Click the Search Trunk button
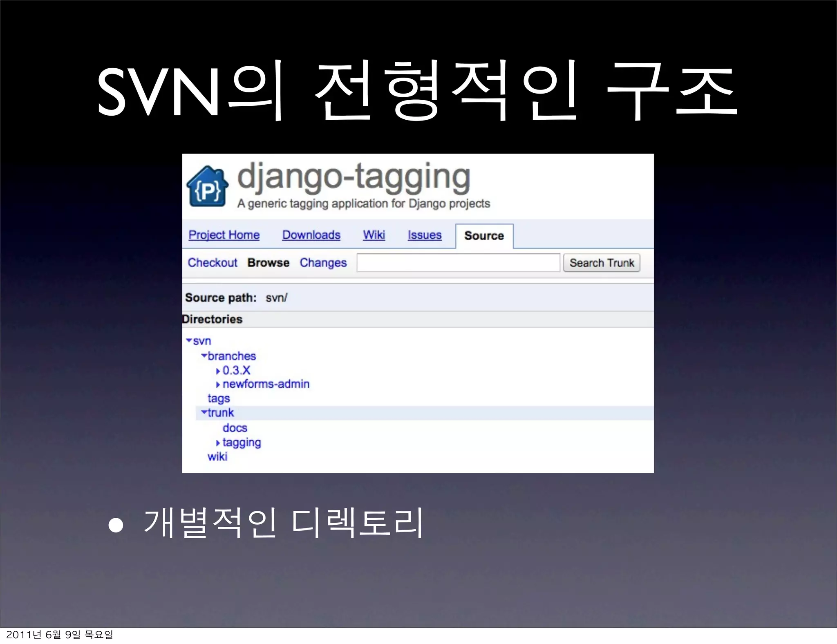This screenshot has height=644, width=837. (602, 263)
